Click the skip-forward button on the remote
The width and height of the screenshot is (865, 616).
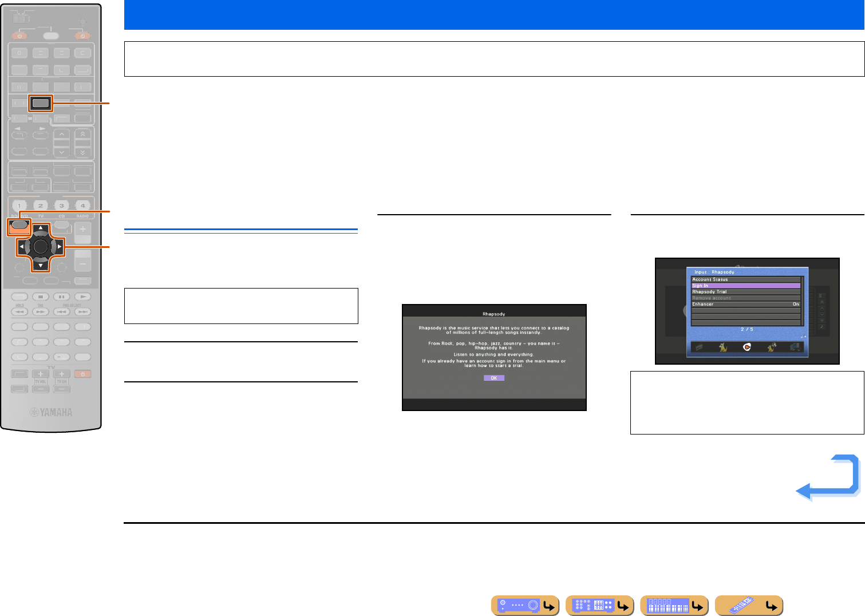(82, 311)
